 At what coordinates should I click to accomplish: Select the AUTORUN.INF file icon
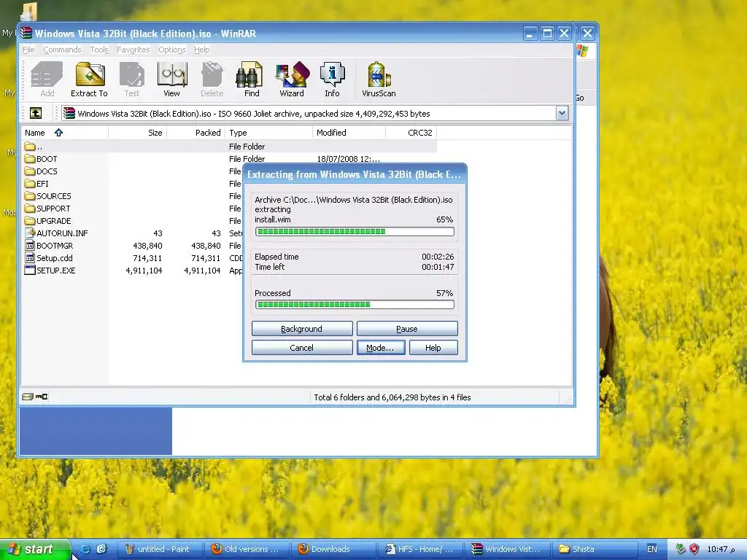[30, 233]
